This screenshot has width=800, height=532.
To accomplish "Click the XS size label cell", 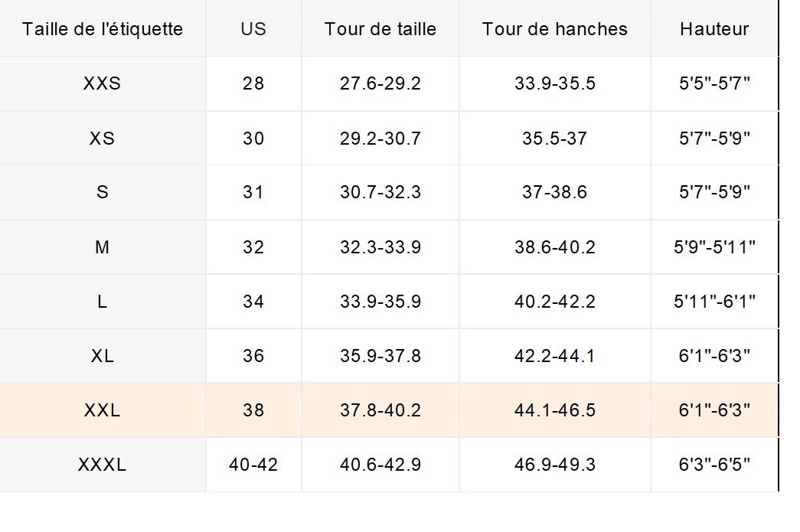I will point(103,139).
